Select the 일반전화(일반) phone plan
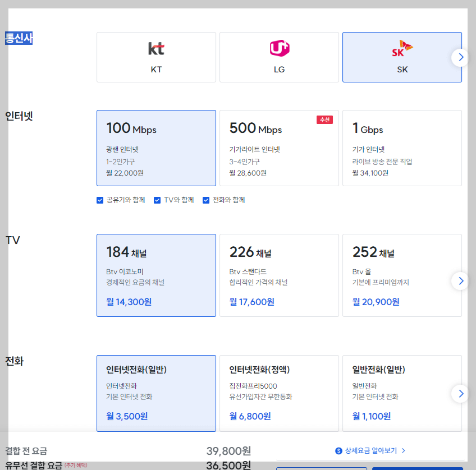Viewport: 476px width, 470px height. pos(402,393)
